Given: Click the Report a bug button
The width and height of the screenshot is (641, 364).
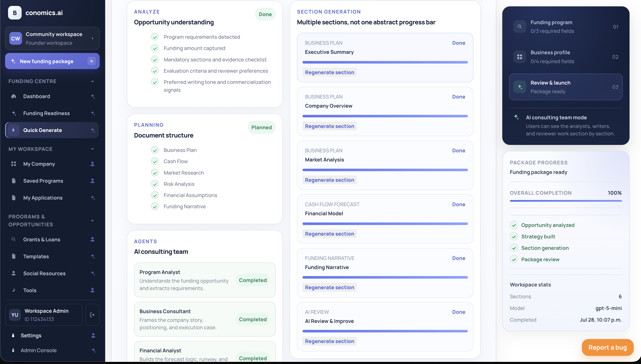Looking at the screenshot, I should click(x=607, y=347).
